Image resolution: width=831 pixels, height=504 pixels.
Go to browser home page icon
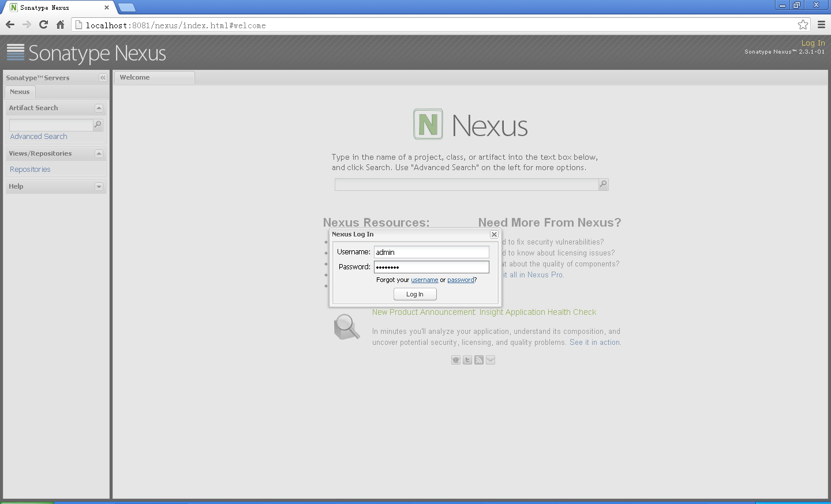[60, 25]
